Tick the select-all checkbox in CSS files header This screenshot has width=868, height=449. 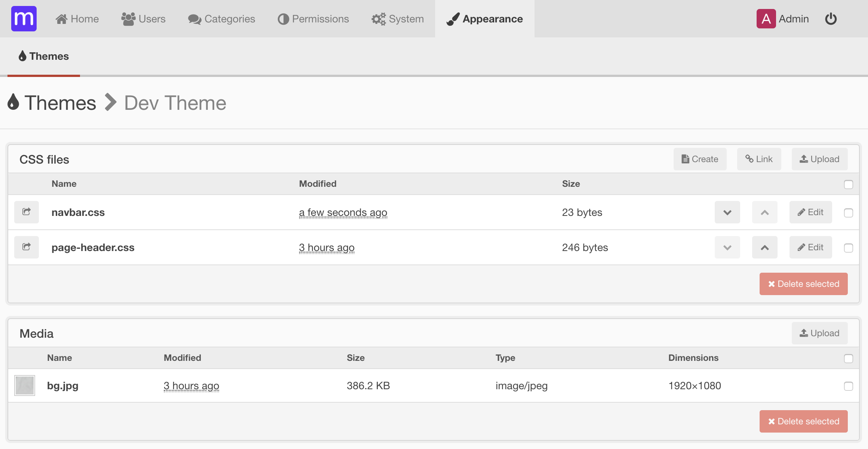(x=848, y=185)
